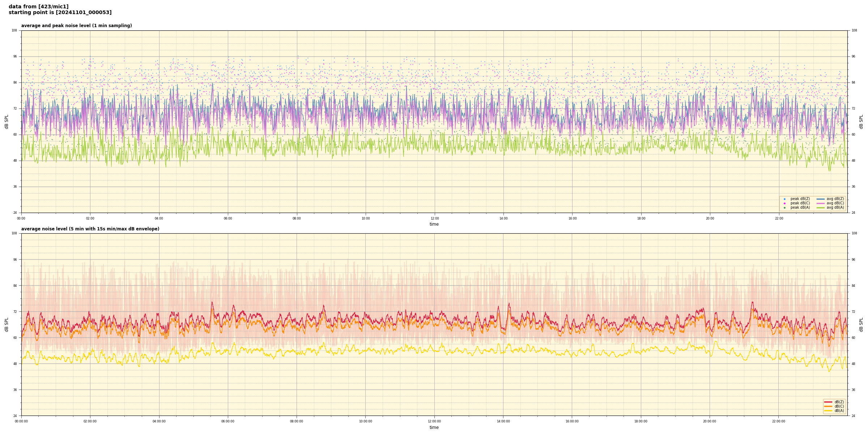
Task: Click the top chart title about peak noise
Action: (76, 26)
